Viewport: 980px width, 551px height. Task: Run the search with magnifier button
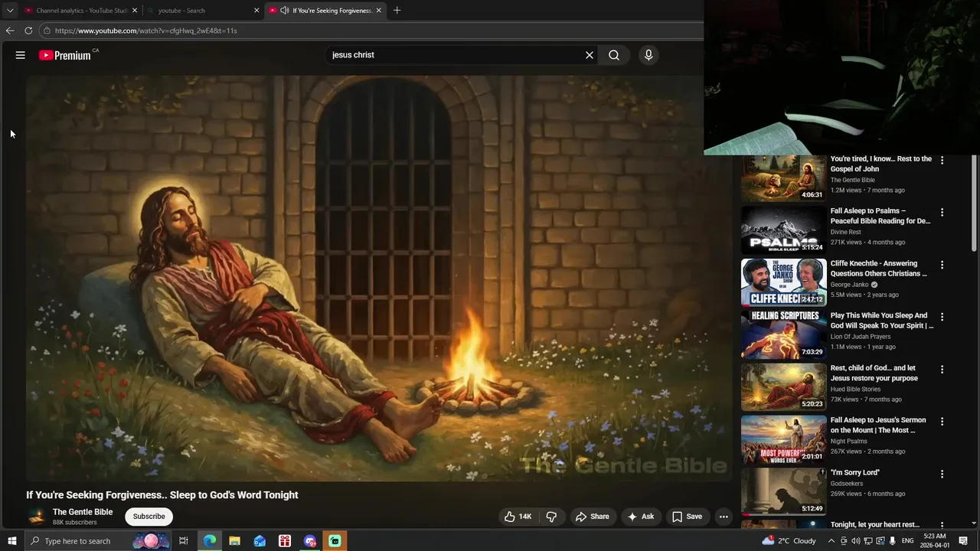point(614,55)
